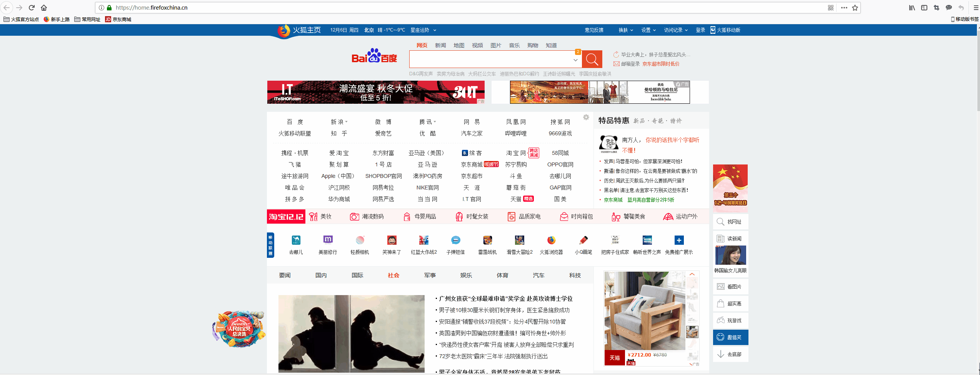
Task: Open Baidu search suggestions dropdown arrow
Action: [x=575, y=60]
